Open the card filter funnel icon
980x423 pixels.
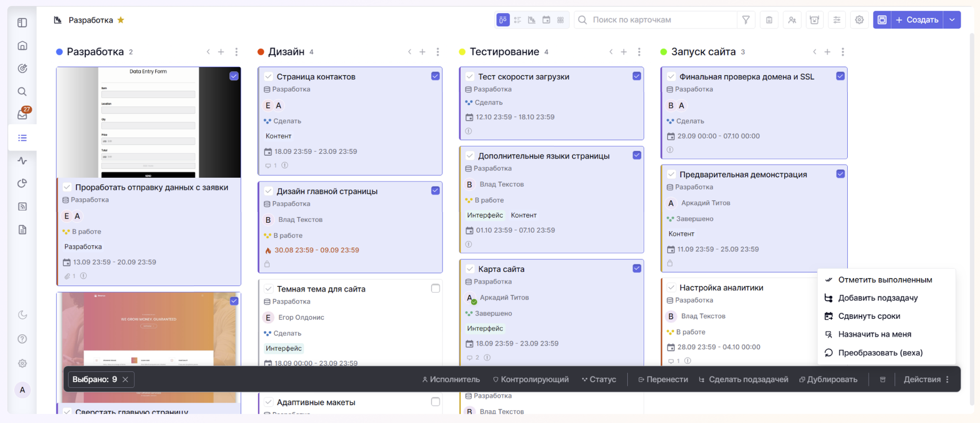(746, 20)
